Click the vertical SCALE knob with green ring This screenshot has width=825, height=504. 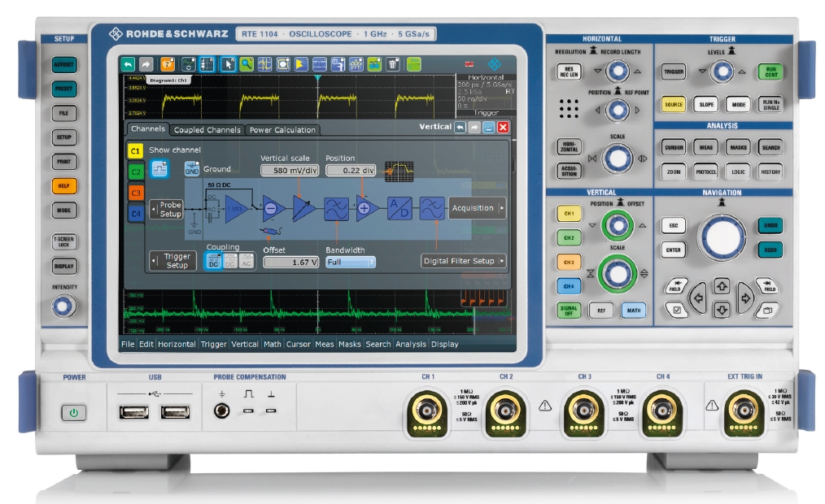(618, 273)
